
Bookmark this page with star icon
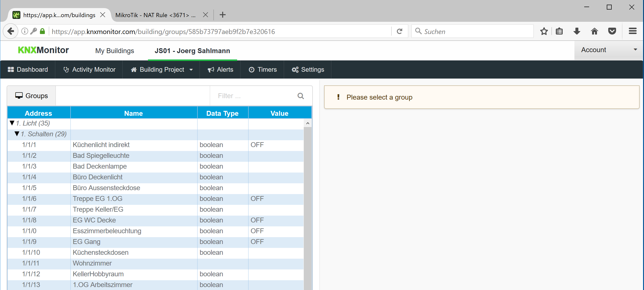[544, 32]
